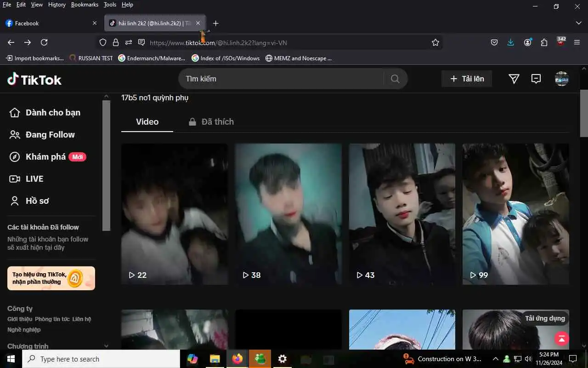Bookmark this page with star icon
588x368 pixels.
[x=435, y=42]
